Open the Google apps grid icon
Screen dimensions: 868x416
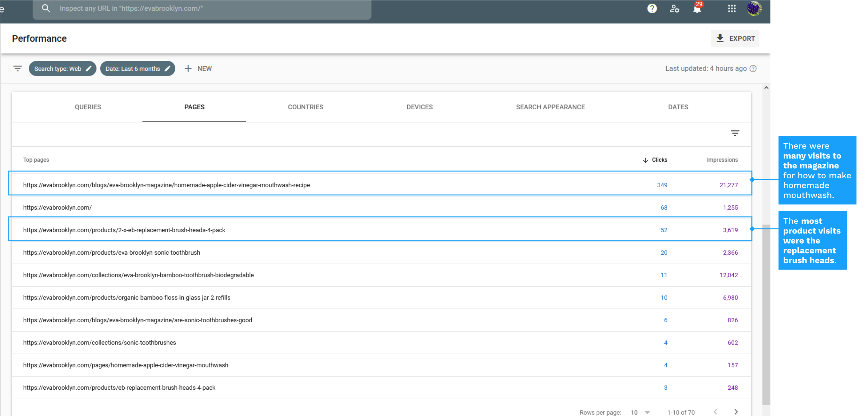pyautogui.click(x=732, y=8)
